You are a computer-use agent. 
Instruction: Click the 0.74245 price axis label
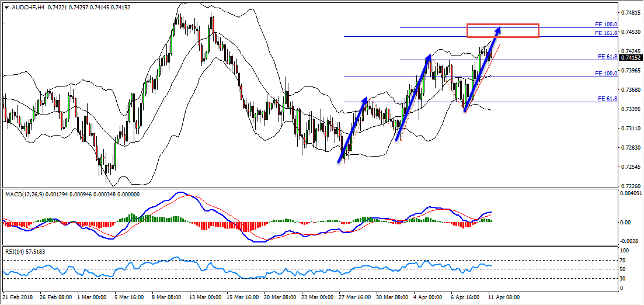click(x=631, y=51)
